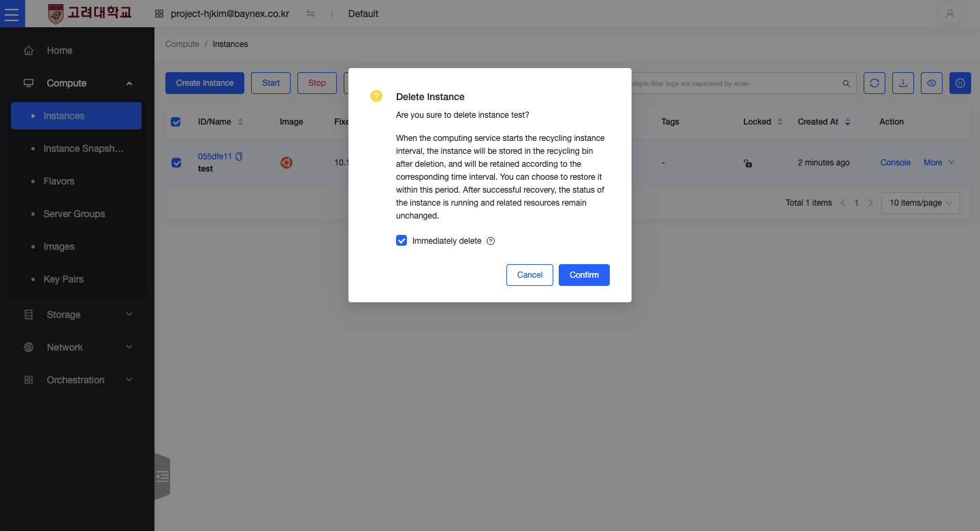
Task: Click the Create Instance button
Action: [x=205, y=83]
